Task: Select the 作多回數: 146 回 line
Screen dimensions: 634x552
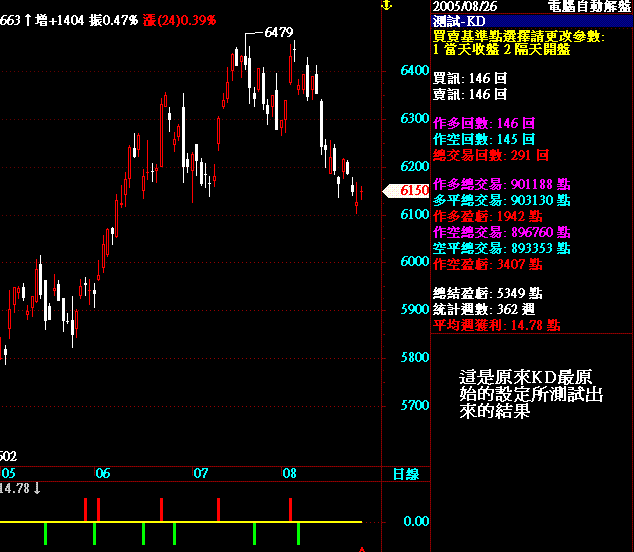Action: click(484, 123)
